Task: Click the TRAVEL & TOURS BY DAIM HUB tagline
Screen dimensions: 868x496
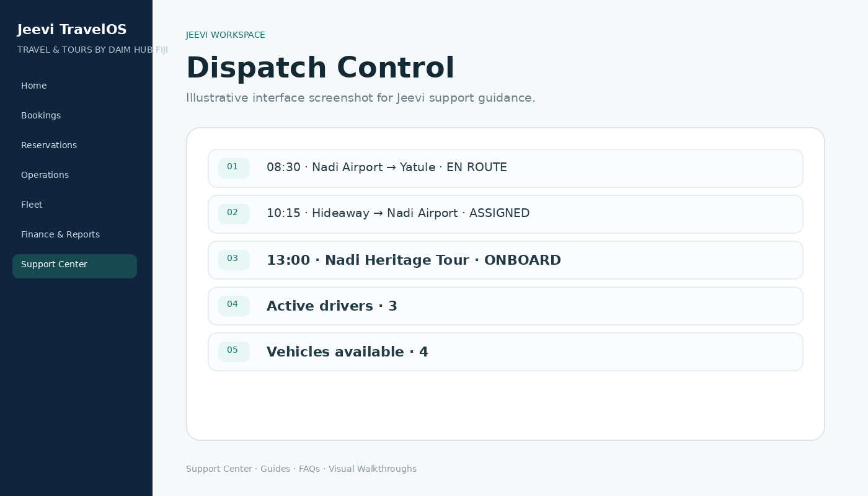Action: coord(92,50)
